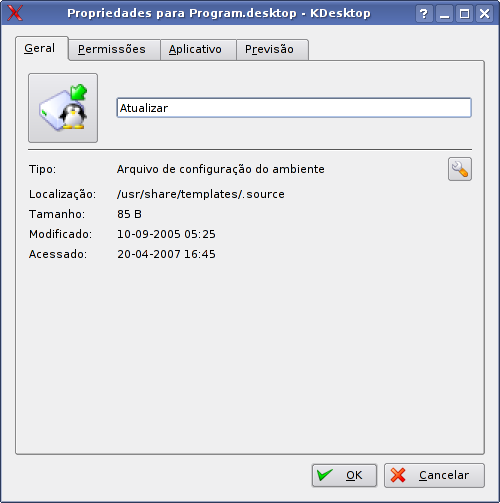
Task: Click the size value '85 B'
Action: (x=129, y=214)
